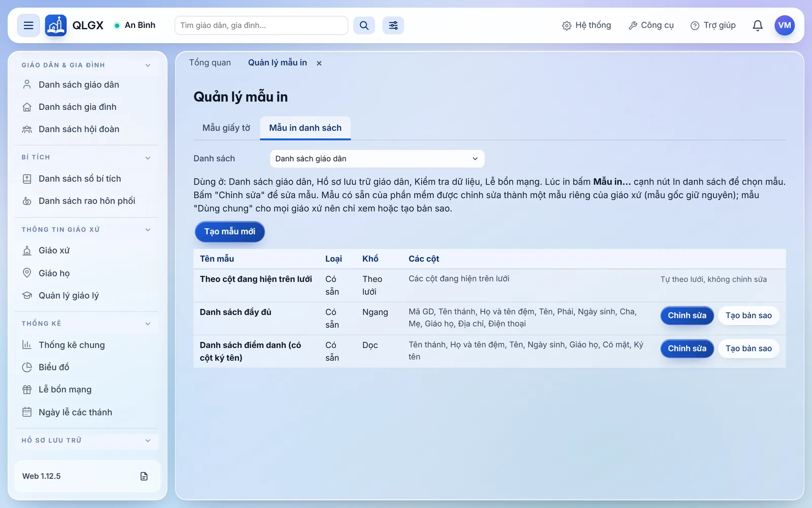The height and width of the screenshot is (508, 812).
Task: Open the Danh sách dropdown selector
Action: (x=377, y=158)
